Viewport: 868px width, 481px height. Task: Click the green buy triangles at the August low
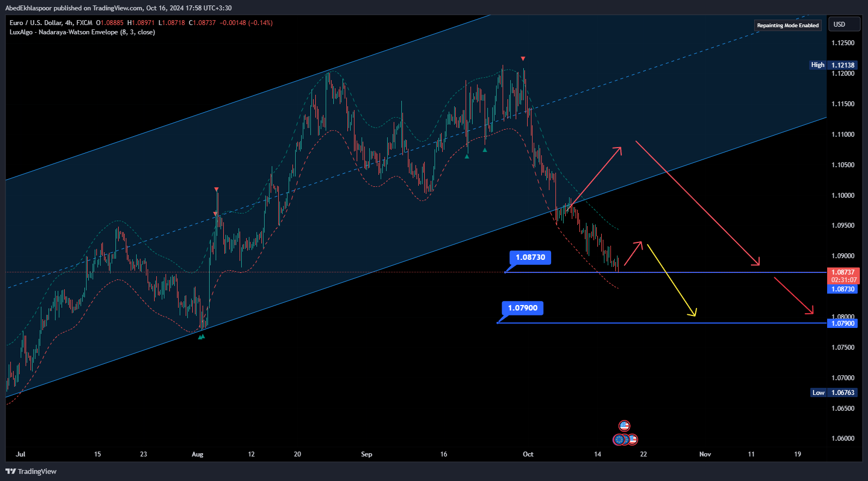click(201, 337)
